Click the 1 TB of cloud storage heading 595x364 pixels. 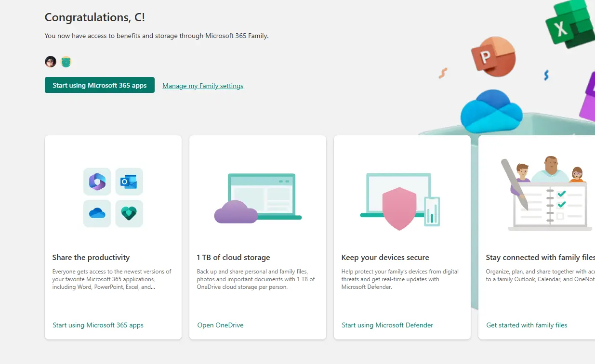tap(233, 258)
